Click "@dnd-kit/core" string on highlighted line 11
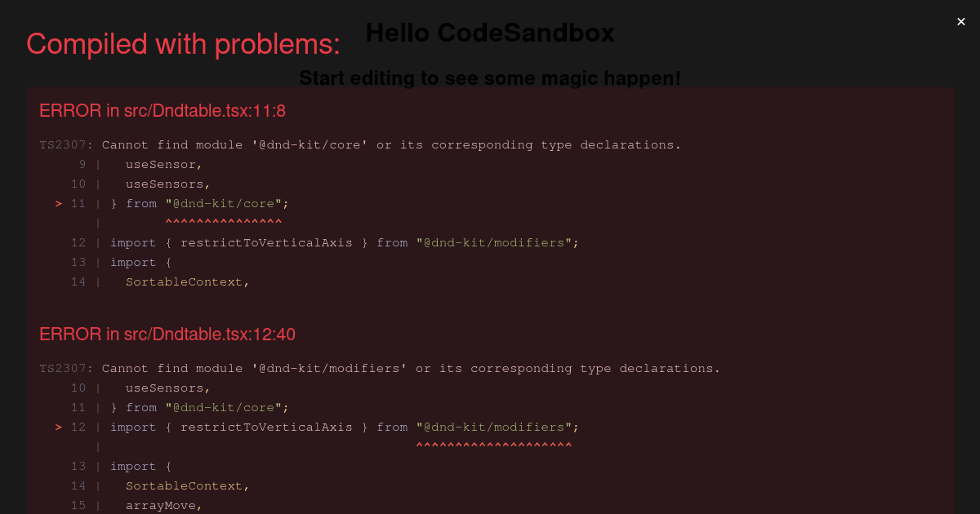 [224, 204]
